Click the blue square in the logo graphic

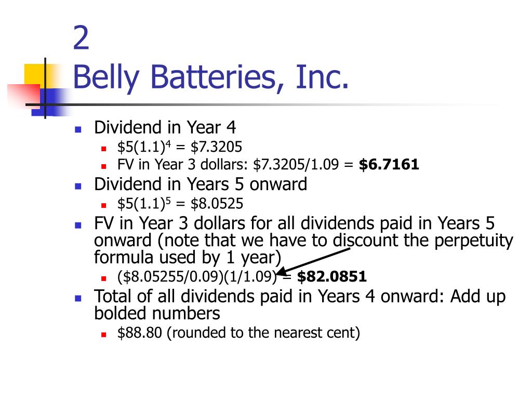pyautogui.click(x=52, y=102)
